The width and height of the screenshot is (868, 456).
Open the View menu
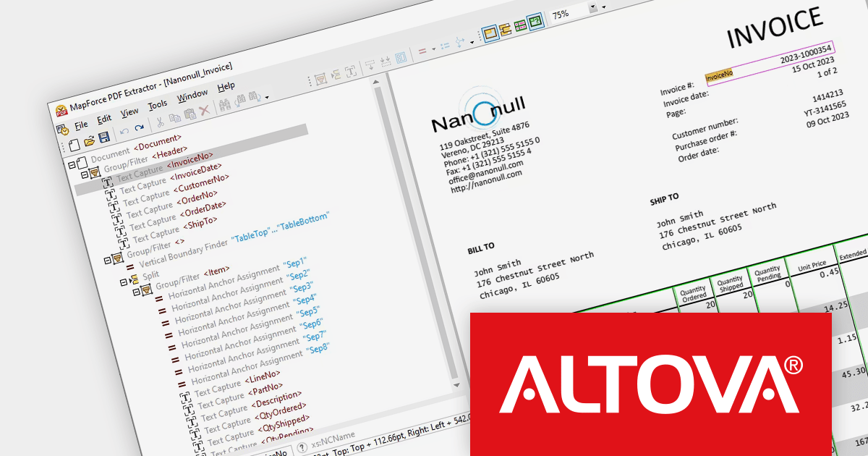(129, 111)
